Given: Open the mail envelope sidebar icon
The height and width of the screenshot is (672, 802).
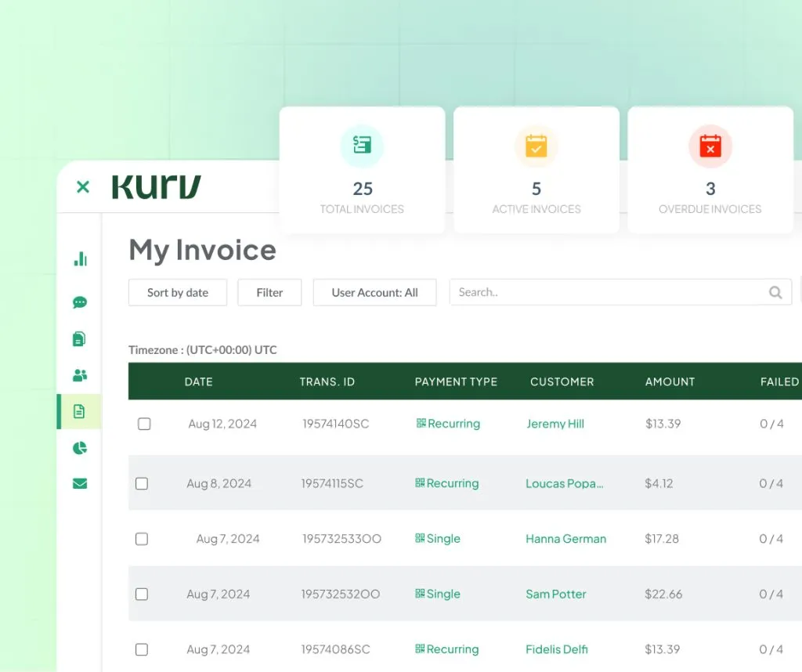Looking at the screenshot, I should pos(80,484).
